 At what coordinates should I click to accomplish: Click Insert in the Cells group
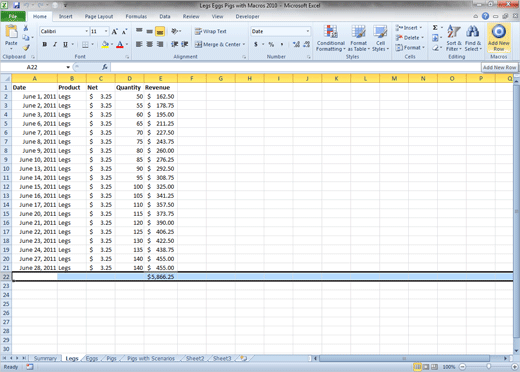[409, 28]
